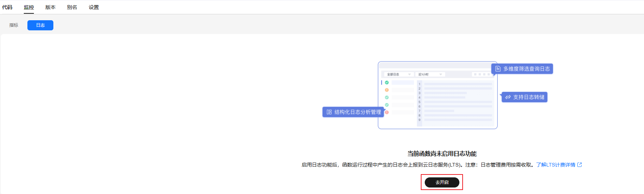
Task: Click the grid icon in 结构化日志分析管理 label
Action: coord(329,112)
